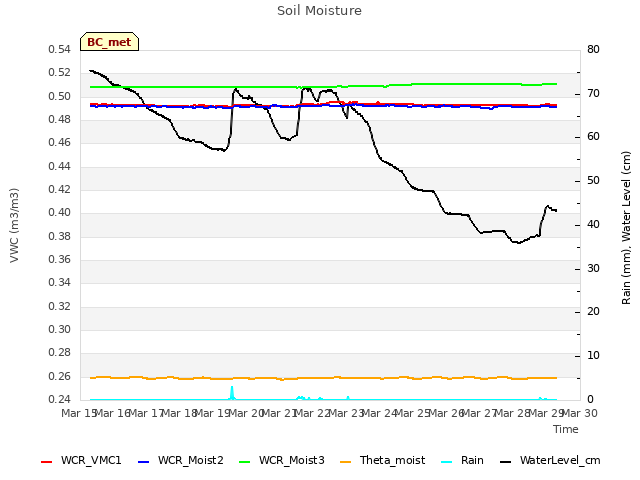640x480 pixels.
Task: Click the 40 right axis tick label
Action: click(593, 224)
